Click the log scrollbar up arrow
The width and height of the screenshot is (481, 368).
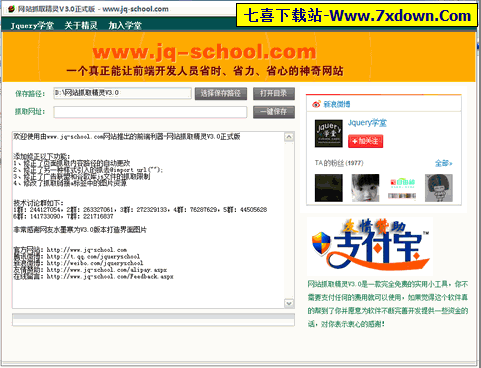289,137
